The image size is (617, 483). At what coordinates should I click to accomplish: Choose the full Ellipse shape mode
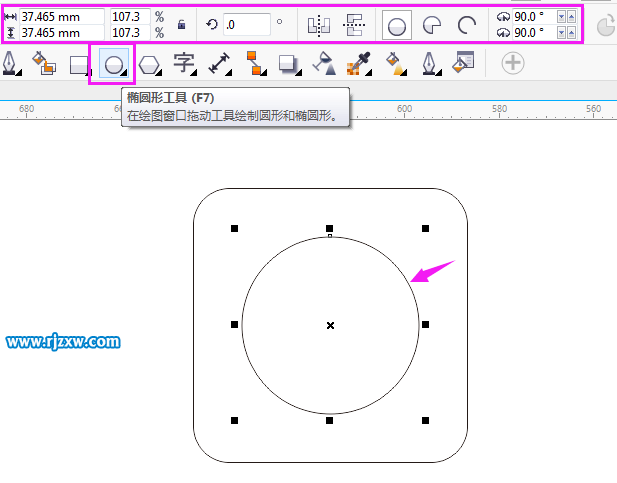[396, 25]
